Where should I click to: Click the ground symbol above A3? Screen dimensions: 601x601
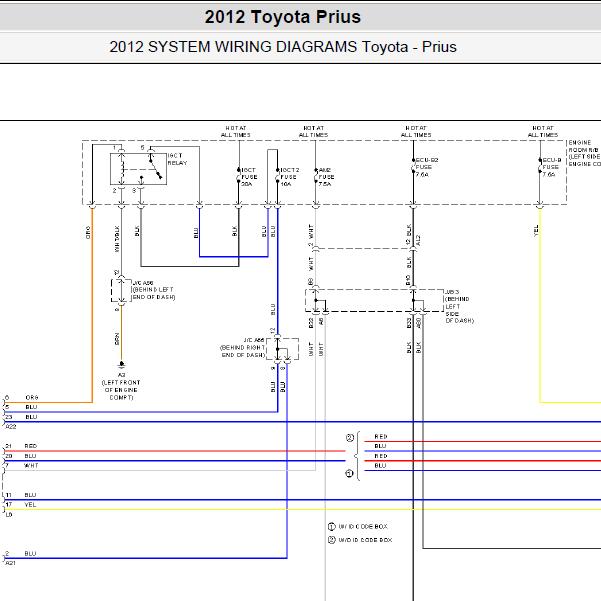(122, 364)
